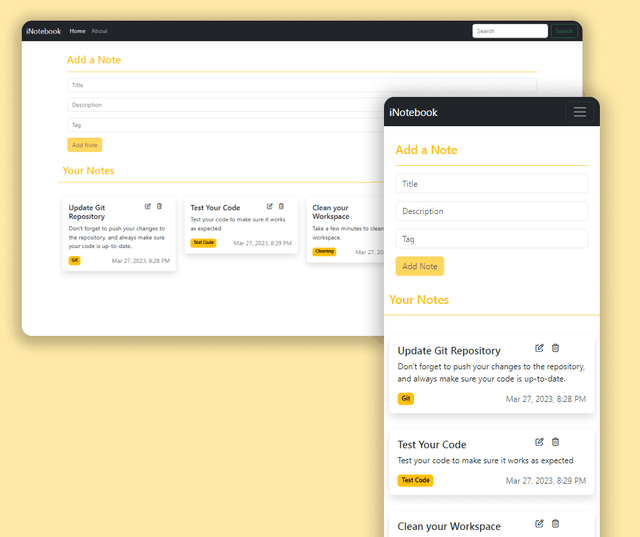Delete Update Git Repository note in desktop view
640x537 pixels.
(160, 206)
